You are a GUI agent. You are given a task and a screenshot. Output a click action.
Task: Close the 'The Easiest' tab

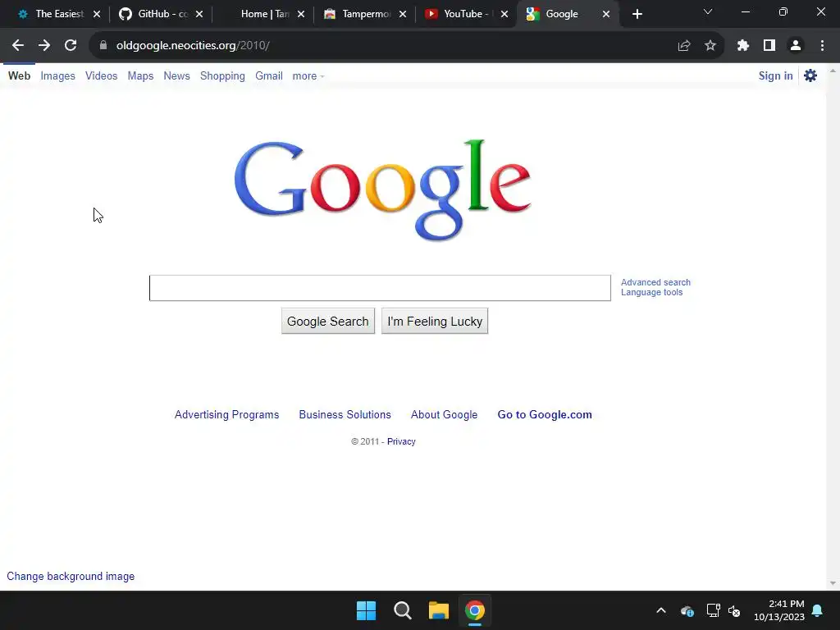(97, 14)
